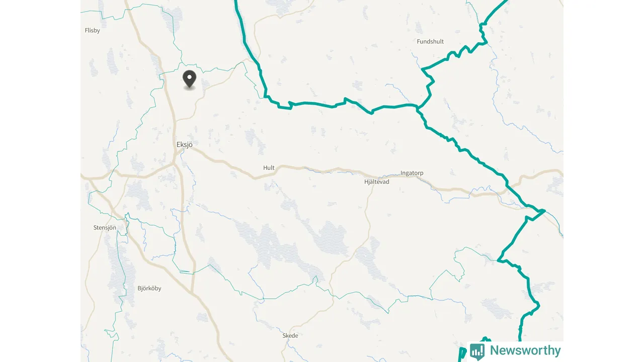The height and width of the screenshot is (362, 644).
Task: Select the Hjältevad place label
Action: [x=376, y=182]
